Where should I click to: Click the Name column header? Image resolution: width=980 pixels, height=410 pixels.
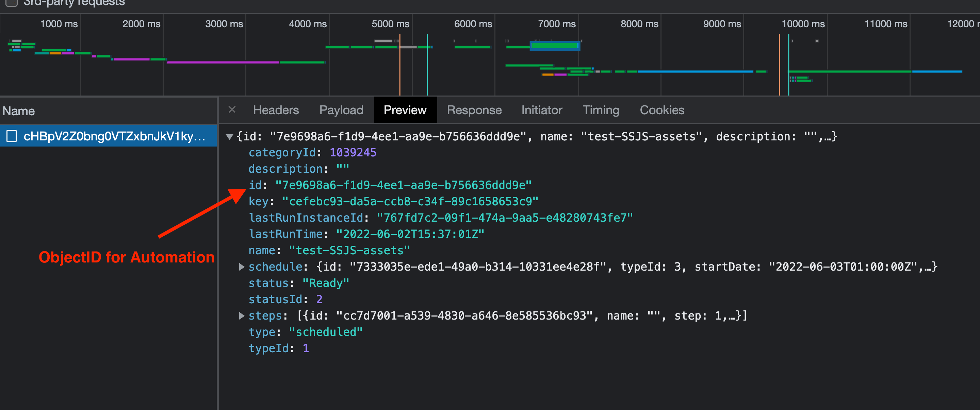coord(18,110)
